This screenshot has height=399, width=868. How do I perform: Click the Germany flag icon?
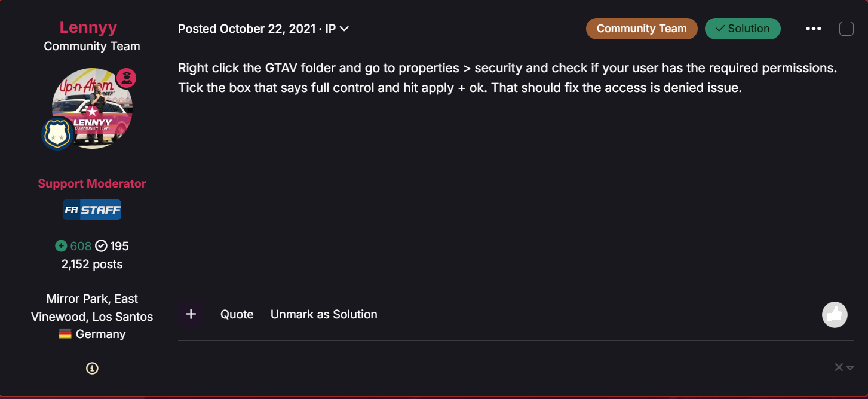click(65, 334)
